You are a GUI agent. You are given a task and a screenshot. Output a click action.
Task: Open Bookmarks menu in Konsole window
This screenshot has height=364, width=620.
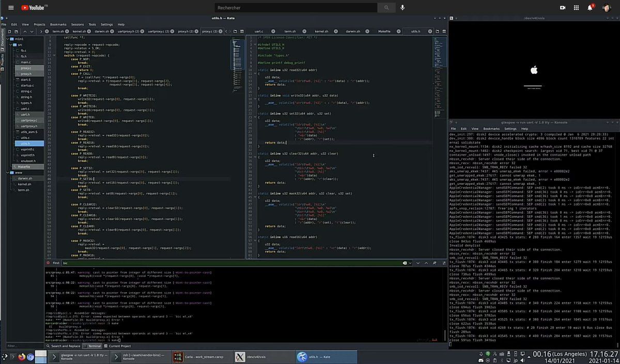491,129
